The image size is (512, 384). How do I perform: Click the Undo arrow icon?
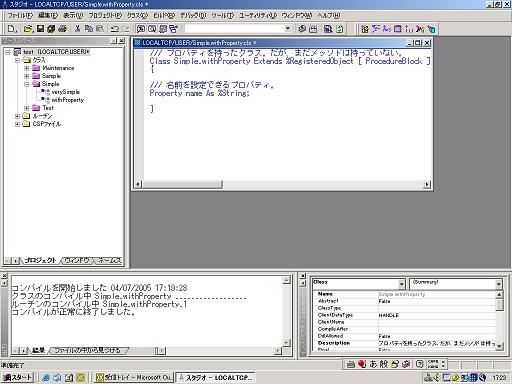(115, 29)
